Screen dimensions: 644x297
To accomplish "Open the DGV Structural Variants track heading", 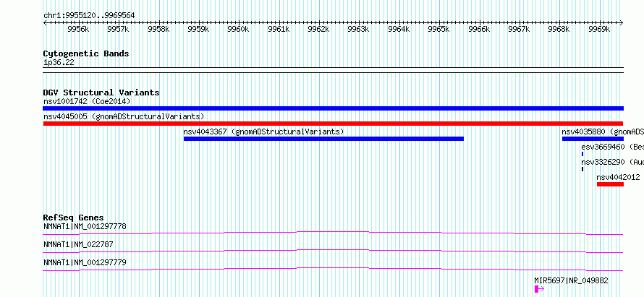I will coord(101,92).
